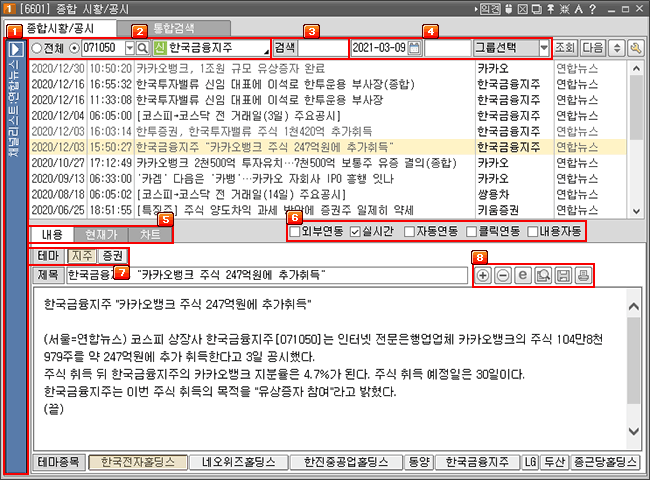Click the 종근당홀딩스 stock button
Image resolution: width=650 pixels, height=480 pixels.
point(605,462)
